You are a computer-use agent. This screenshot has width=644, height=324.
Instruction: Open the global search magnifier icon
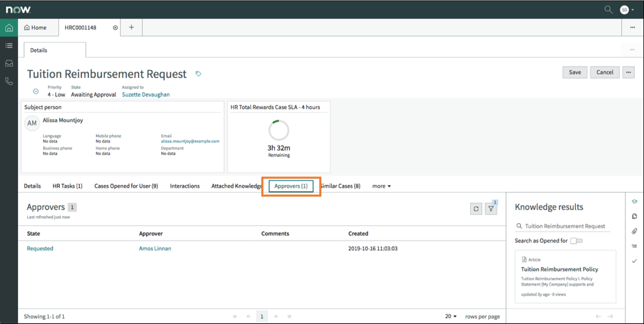point(609,10)
